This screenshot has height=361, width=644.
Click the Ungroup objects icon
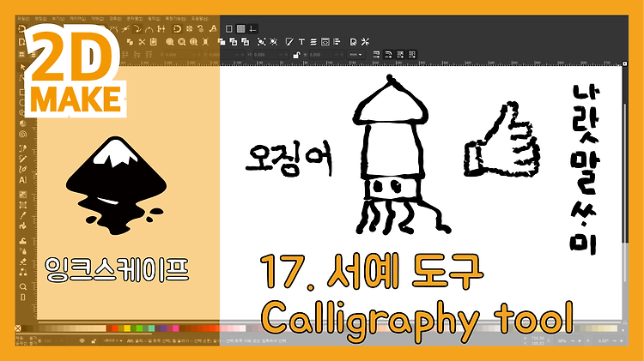point(273,41)
